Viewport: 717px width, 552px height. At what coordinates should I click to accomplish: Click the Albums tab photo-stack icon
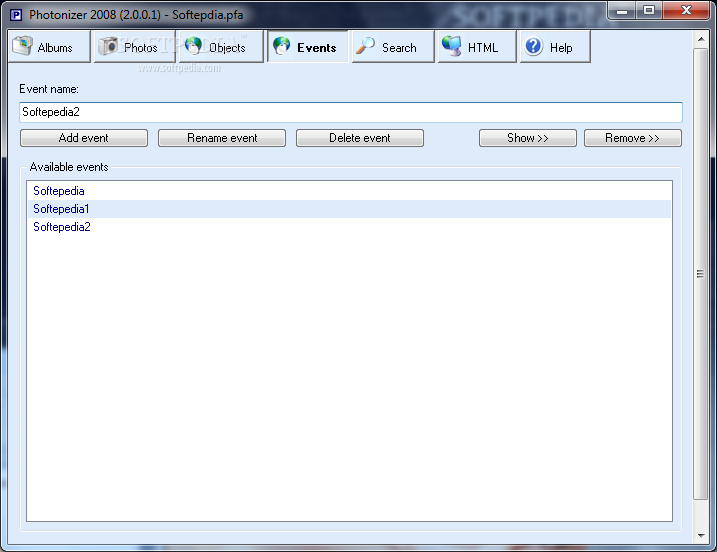(22, 46)
